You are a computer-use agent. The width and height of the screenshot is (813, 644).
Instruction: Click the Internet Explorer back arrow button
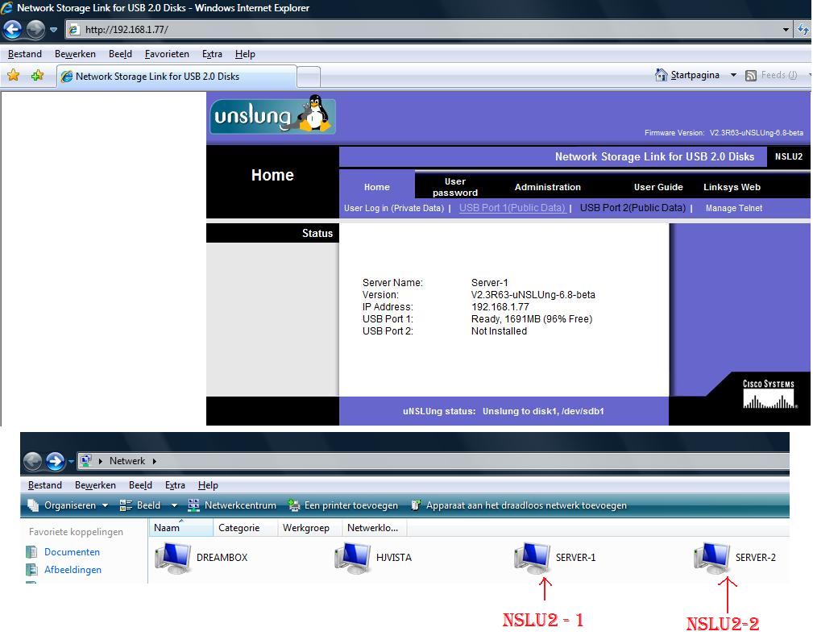click(x=12, y=30)
